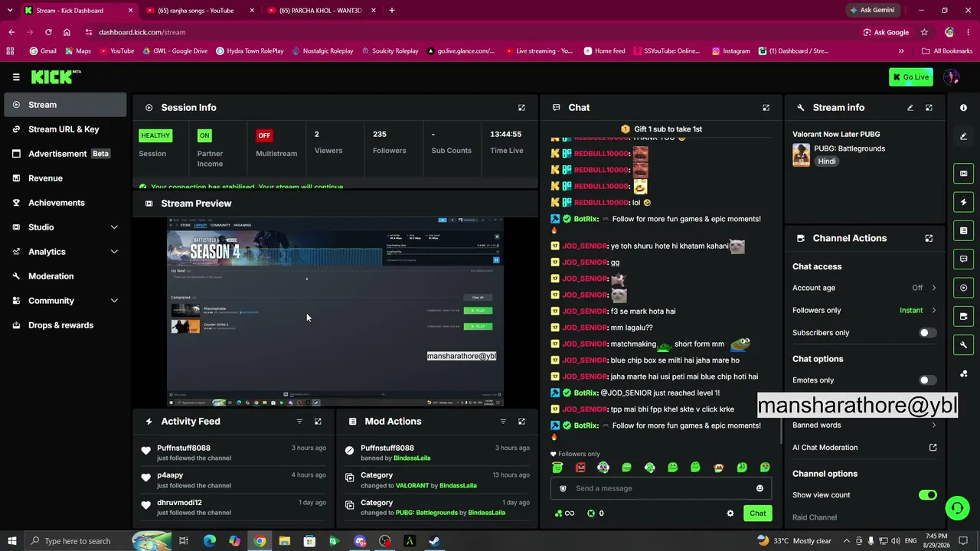The height and width of the screenshot is (551, 980).
Task: Click Ask Gemini in the title bar
Action: (872, 11)
